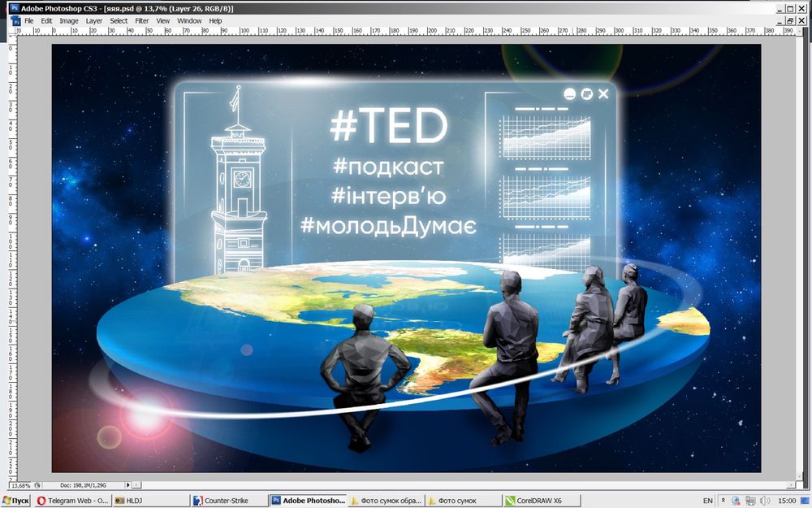812x508 pixels.
Task: Click the zoom percentage field showing 13,68%
Action: pos(21,486)
